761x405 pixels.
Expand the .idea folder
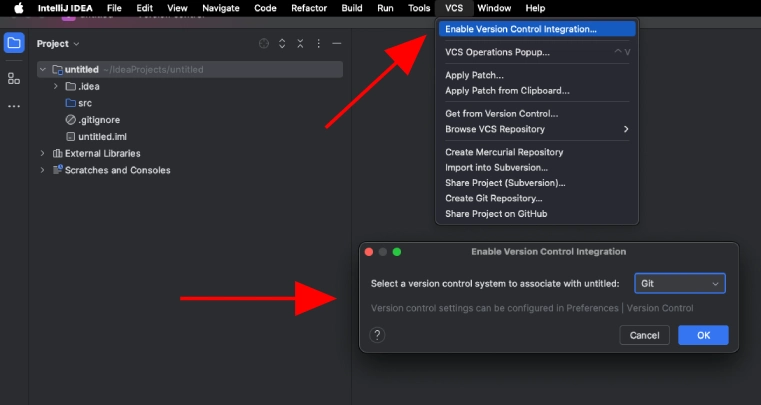coord(56,86)
